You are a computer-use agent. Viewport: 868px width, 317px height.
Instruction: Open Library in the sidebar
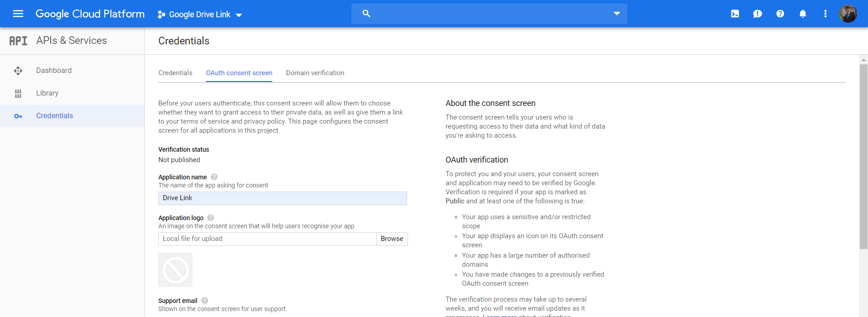point(47,93)
